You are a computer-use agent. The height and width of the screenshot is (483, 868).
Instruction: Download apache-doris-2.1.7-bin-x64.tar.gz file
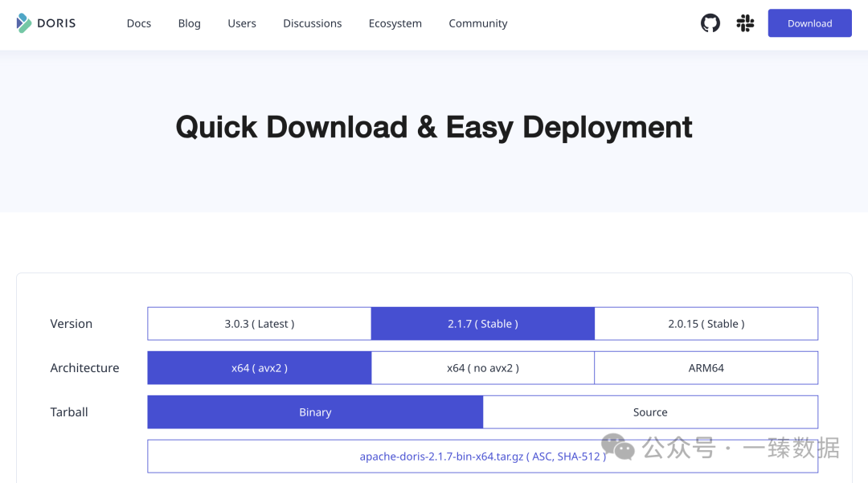[441, 456]
